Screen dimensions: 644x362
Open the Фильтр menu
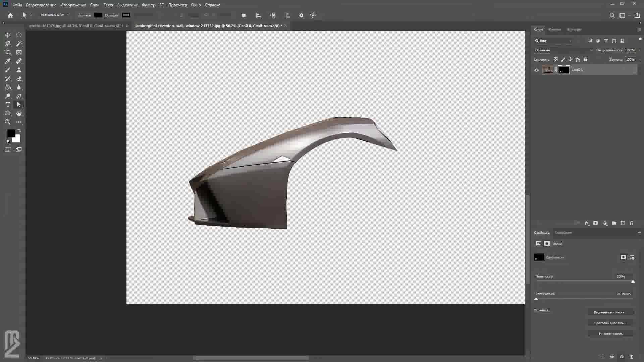coord(148,5)
